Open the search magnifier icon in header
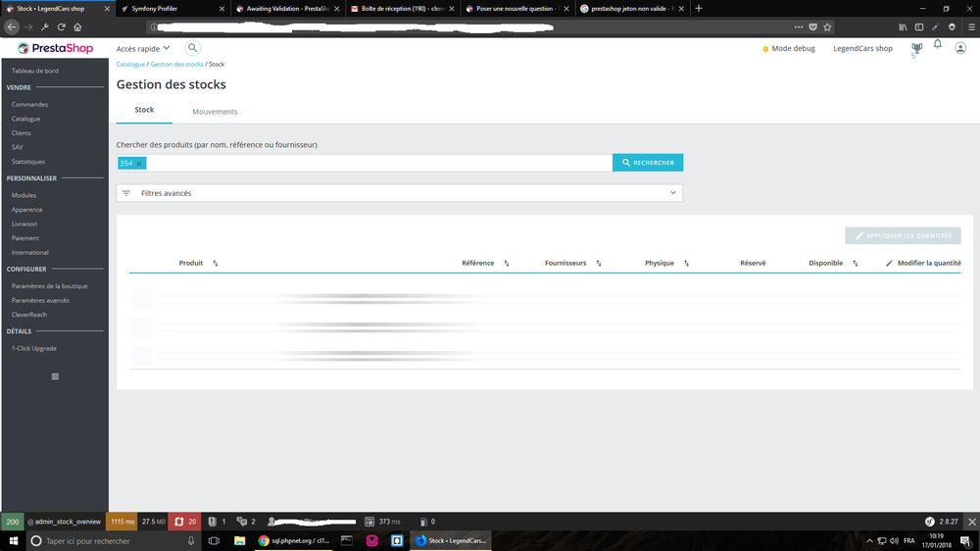980x551 pixels. 192,48
